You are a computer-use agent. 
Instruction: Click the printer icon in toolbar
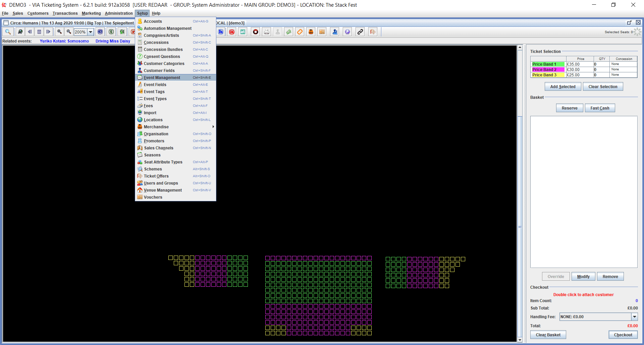click(267, 32)
